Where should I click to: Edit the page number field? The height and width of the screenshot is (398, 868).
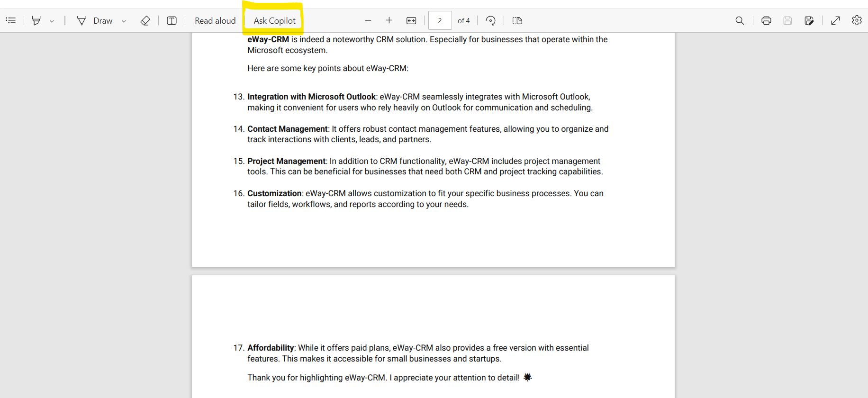[x=440, y=20]
